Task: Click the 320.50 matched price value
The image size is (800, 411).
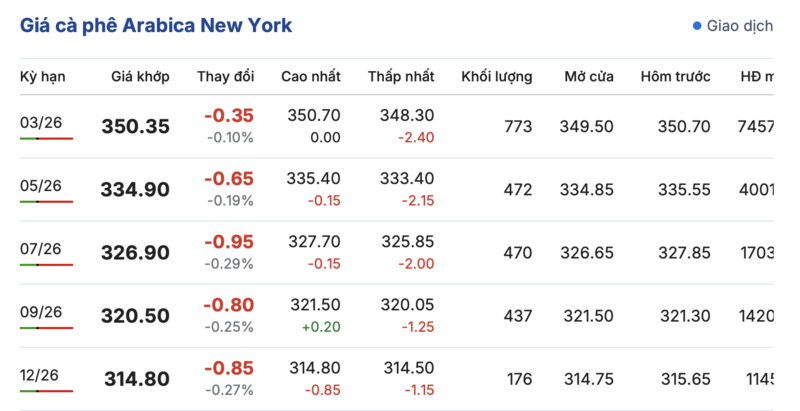Action: 135,316
